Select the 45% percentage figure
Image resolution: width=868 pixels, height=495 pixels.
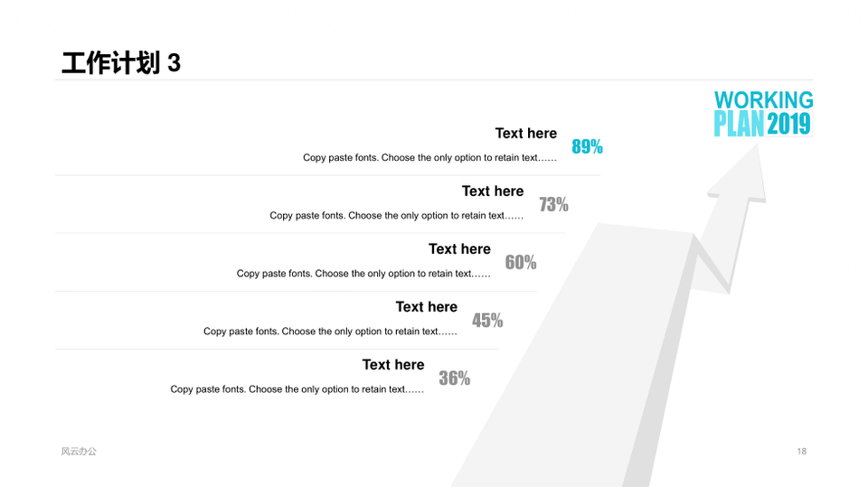coord(487,321)
